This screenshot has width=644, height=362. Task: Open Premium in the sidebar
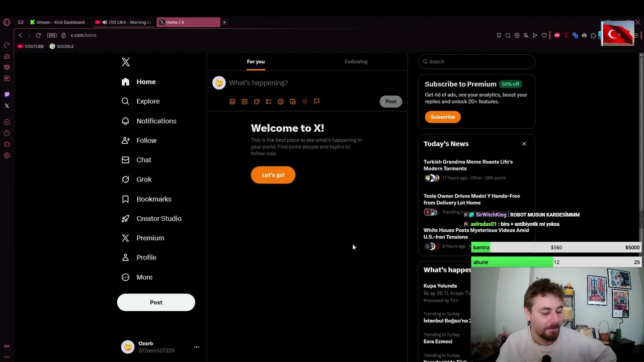pyautogui.click(x=143, y=238)
